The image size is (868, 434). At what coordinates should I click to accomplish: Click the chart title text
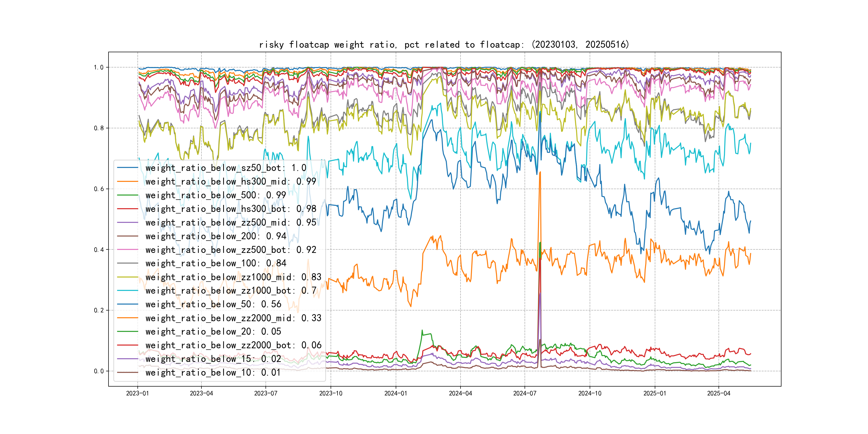click(444, 44)
